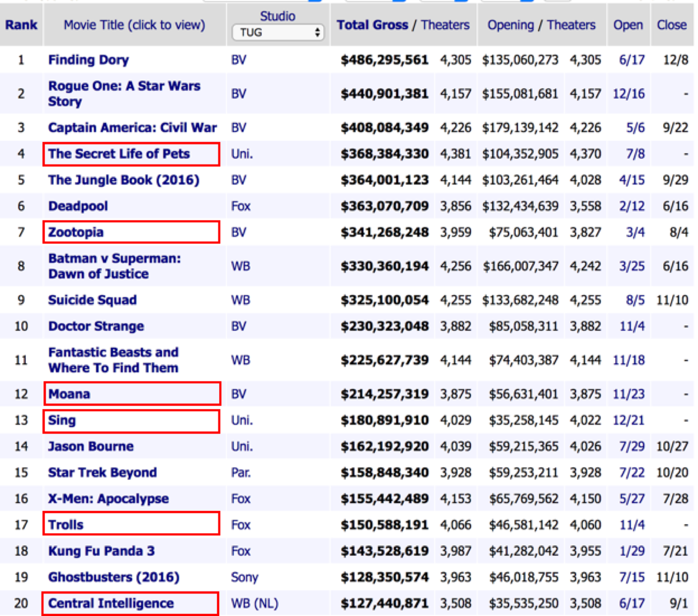This screenshot has width=698, height=616.
Task: Sort by Opening column header
Action: [510, 25]
